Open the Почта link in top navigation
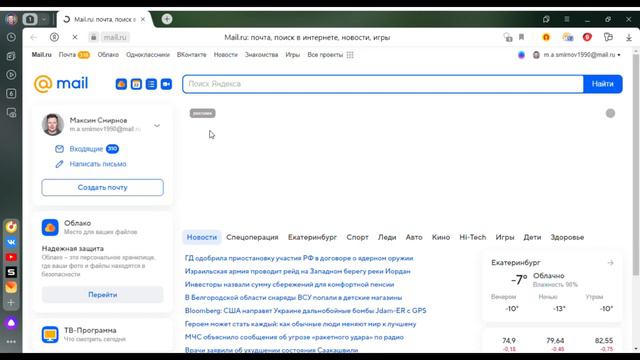The height and width of the screenshot is (360, 640). (67, 55)
